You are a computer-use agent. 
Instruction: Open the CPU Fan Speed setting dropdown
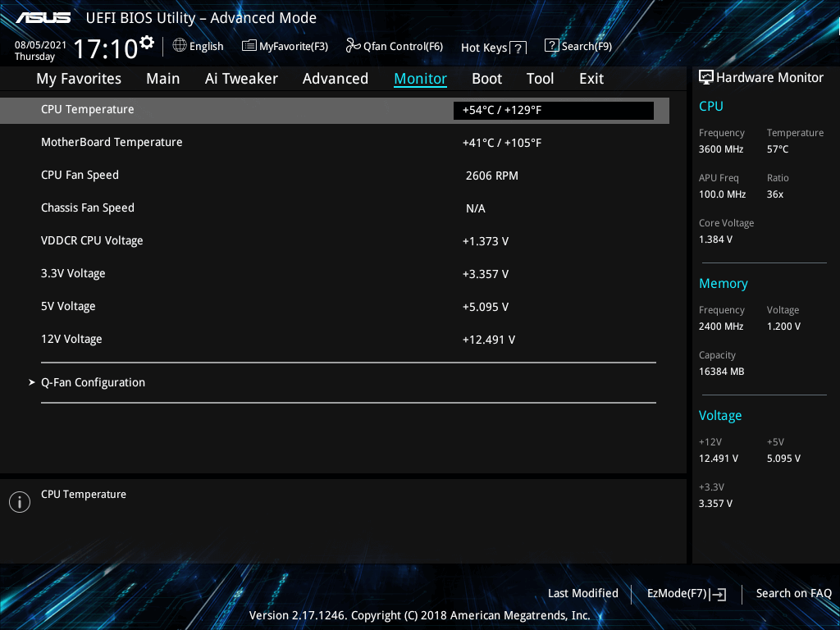click(x=553, y=175)
